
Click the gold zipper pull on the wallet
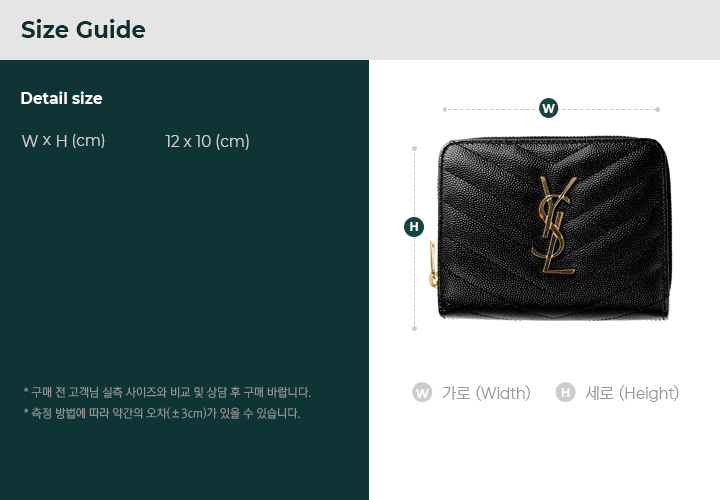[x=433, y=264]
